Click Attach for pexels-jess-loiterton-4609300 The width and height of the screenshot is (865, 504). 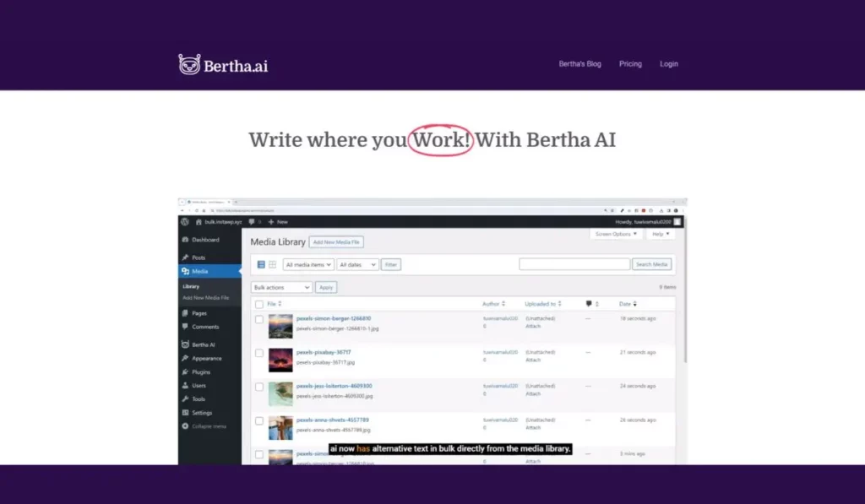coord(533,393)
